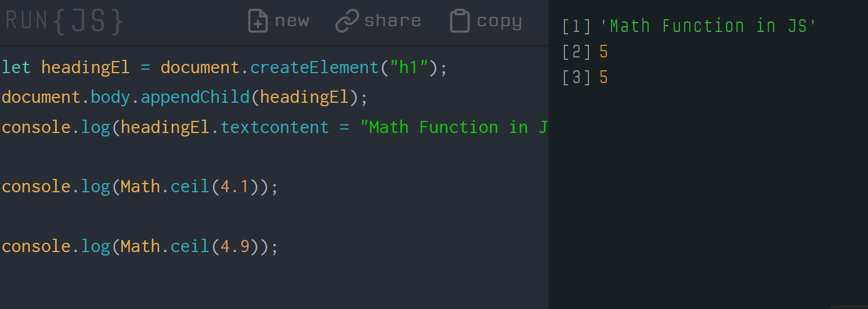Click the share link icon
This screenshot has height=309, width=868.
coord(347,21)
